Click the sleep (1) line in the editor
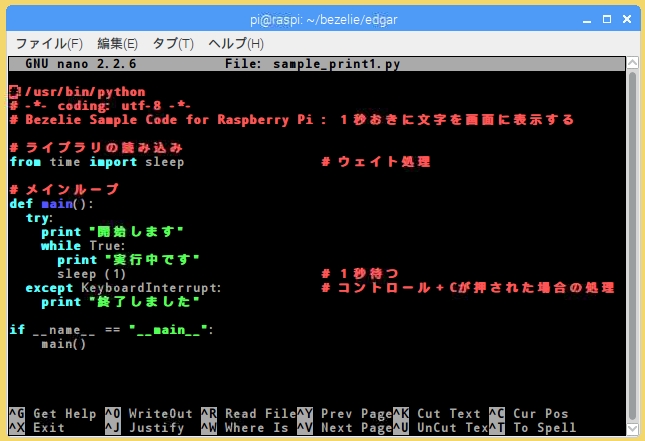The width and height of the screenshot is (645, 441). [91, 274]
